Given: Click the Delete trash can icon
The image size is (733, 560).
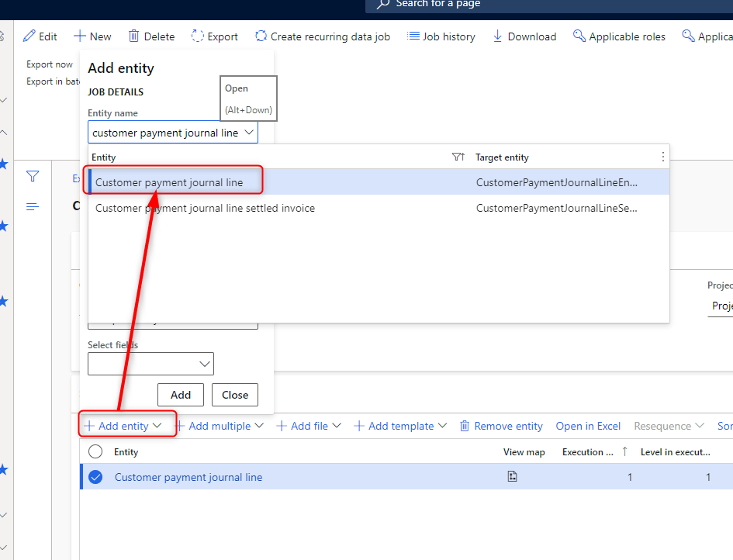Looking at the screenshot, I should pos(134,36).
